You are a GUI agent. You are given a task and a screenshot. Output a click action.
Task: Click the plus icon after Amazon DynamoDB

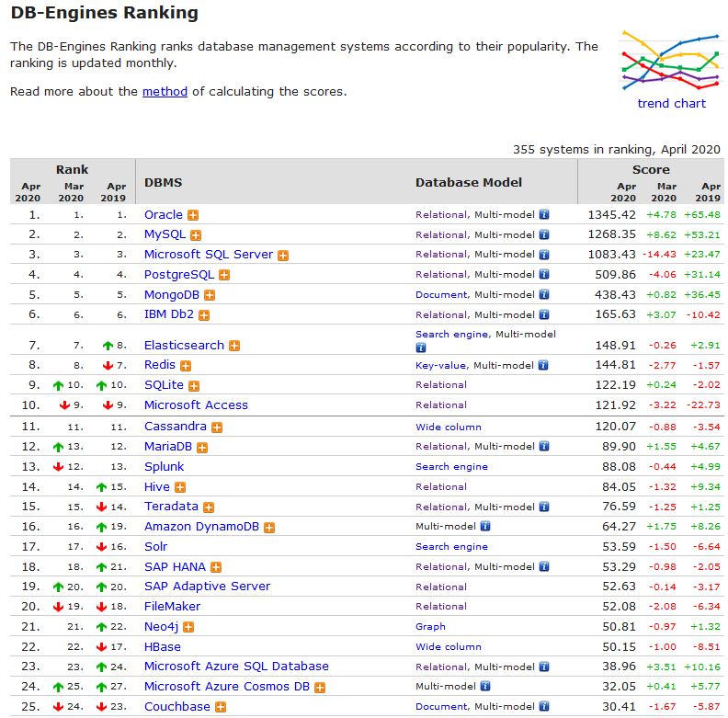click(x=269, y=528)
